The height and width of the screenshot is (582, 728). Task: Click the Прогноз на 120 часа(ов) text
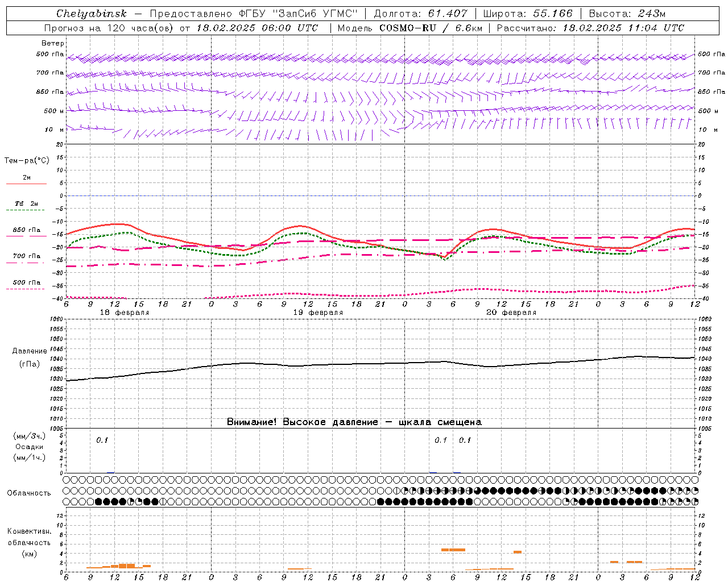(110, 28)
